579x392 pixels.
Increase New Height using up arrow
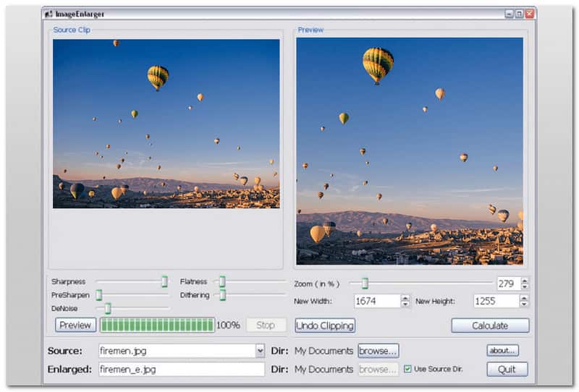click(x=523, y=298)
